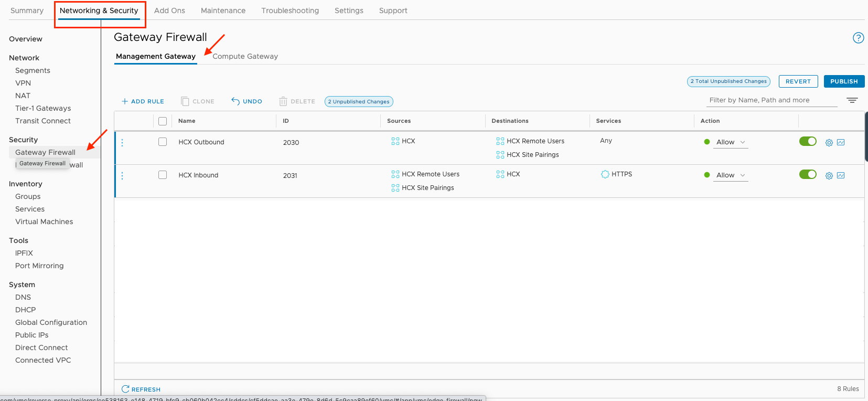Click ADD RULE in the toolbar
The image size is (868, 401).
pos(143,101)
